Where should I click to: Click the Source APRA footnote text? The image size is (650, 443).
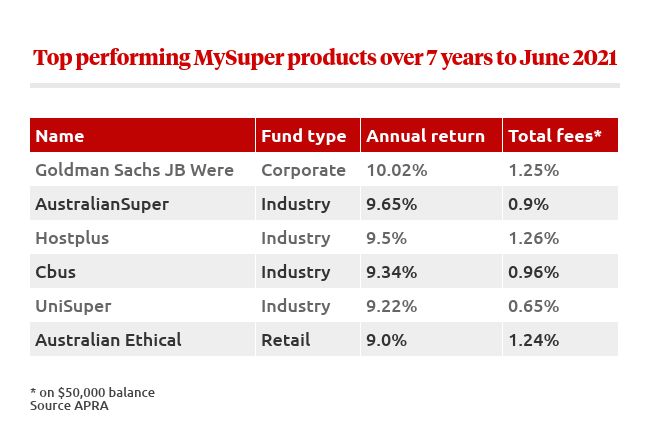(x=69, y=406)
